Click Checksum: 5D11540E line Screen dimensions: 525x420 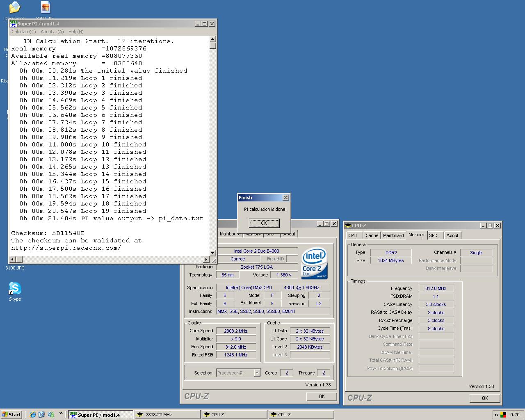(x=48, y=233)
